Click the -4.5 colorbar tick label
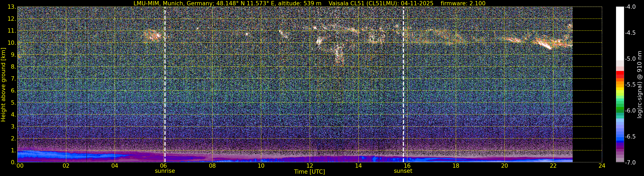644x176 pixels. click(x=630, y=33)
